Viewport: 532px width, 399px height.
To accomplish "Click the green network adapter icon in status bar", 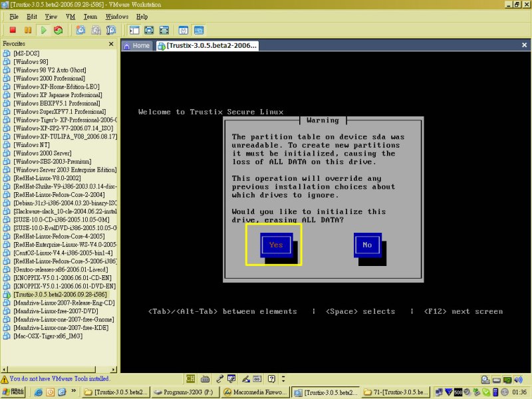I will point(507,380).
